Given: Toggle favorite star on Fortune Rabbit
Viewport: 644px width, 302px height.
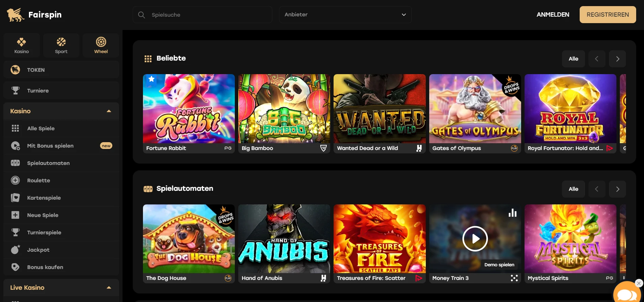Looking at the screenshot, I should tap(151, 79).
